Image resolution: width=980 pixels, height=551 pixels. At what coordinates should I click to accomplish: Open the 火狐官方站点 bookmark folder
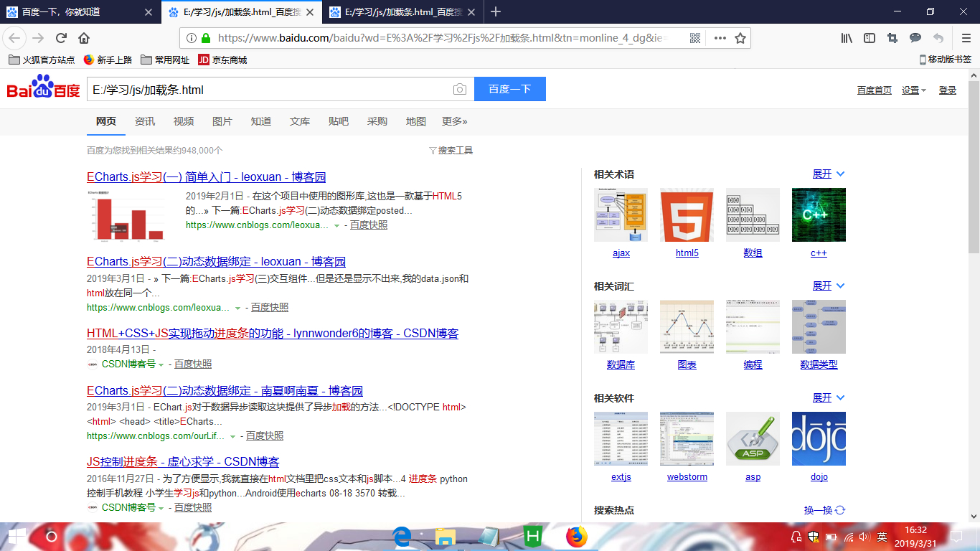click(x=42, y=60)
